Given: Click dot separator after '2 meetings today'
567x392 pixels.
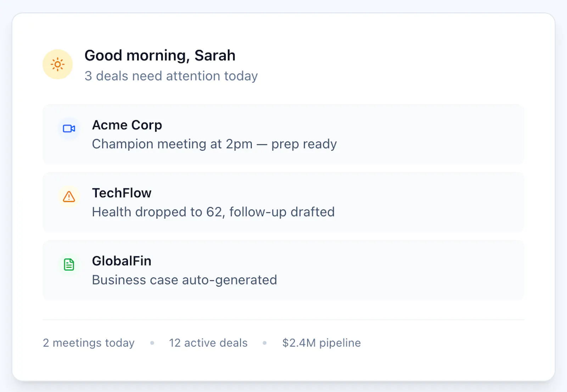Looking at the screenshot, I should pos(152,343).
